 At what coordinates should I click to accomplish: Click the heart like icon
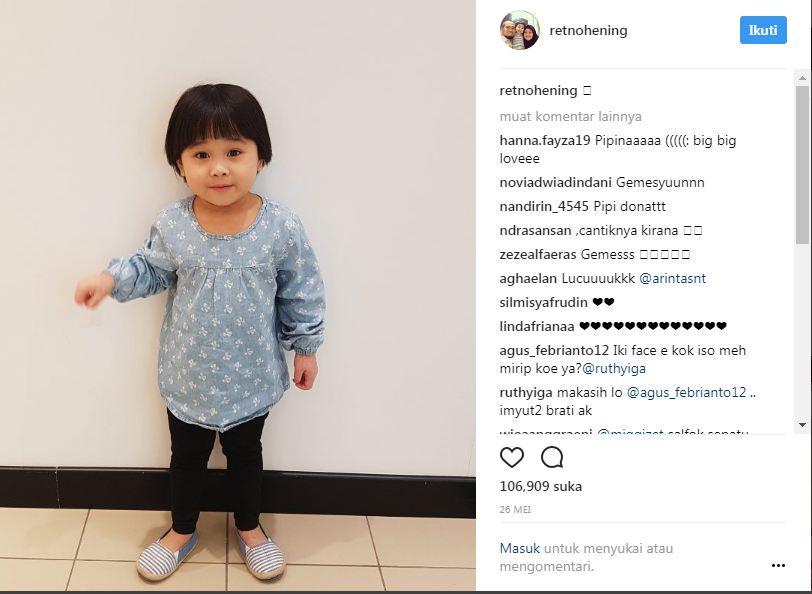[x=512, y=457]
